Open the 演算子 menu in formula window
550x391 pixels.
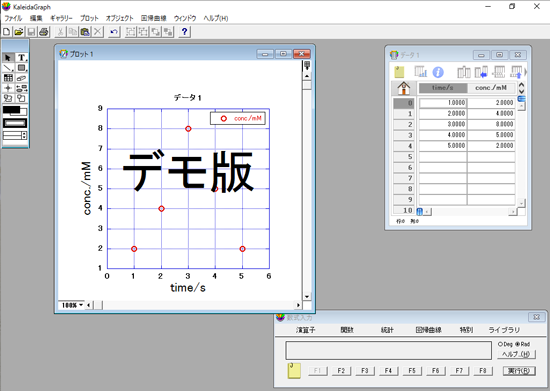pyautogui.click(x=306, y=330)
